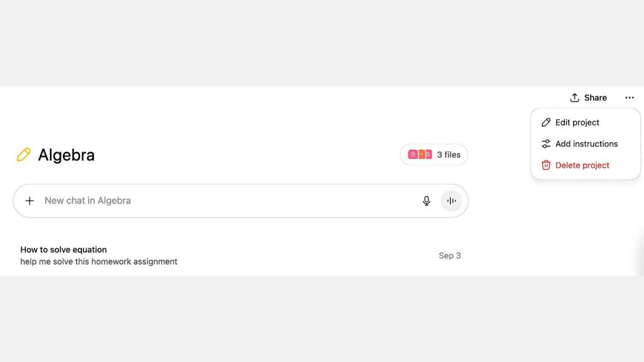Image resolution: width=644 pixels, height=362 pixels.
Task: Click the sliders icon beside Add instructions
Action: pos(546,144)
